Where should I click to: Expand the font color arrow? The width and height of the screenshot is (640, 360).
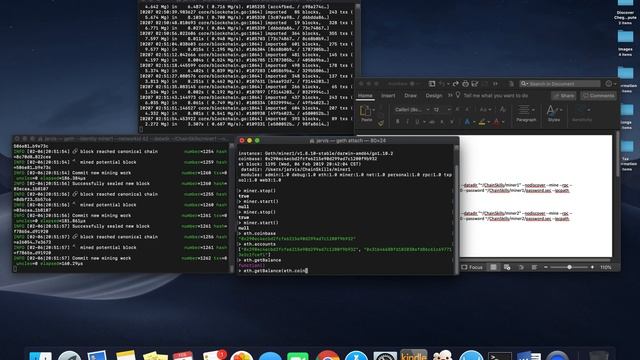(x=503, y=122)
